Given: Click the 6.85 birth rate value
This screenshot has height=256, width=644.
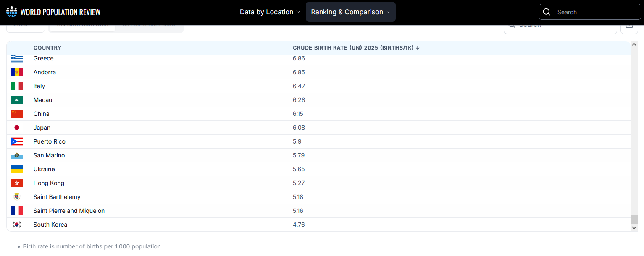Looking at the screenshot, I should click(299, 72).
